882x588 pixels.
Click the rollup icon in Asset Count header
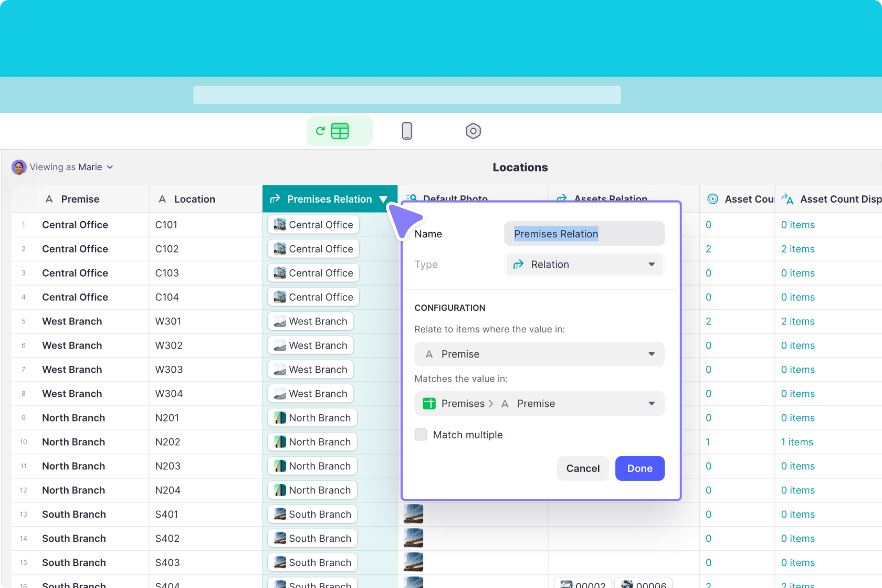713,198
